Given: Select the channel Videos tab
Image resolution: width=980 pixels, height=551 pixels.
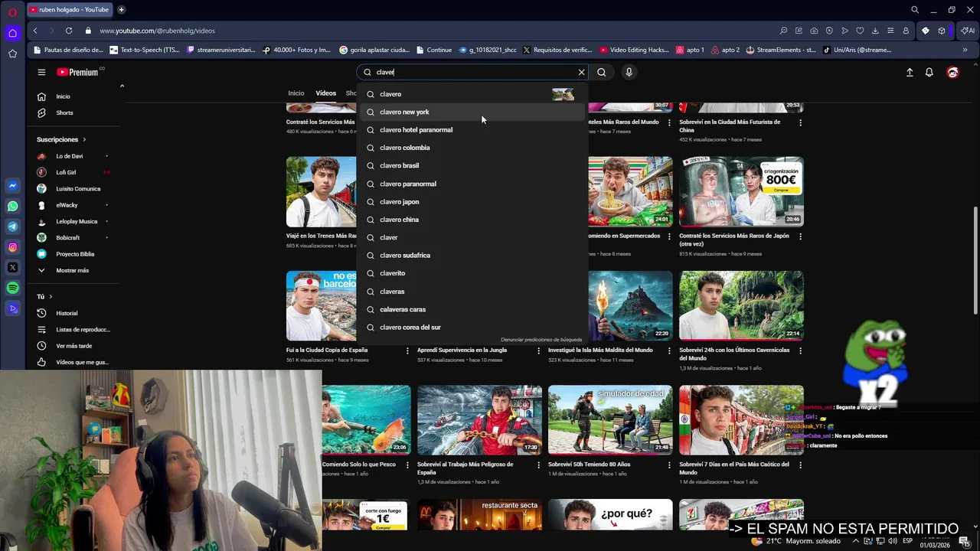Looking at the screenshot, I should pyautogui.click(x=325, y=93).
